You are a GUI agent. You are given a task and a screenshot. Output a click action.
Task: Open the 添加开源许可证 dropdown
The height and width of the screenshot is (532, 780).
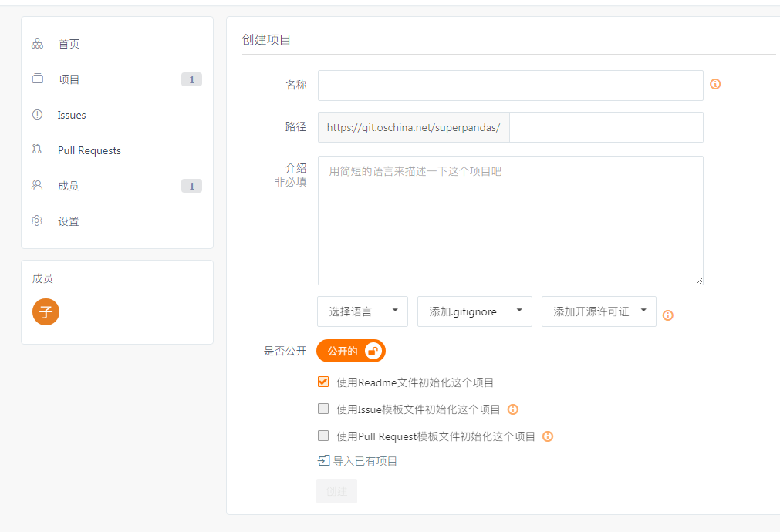coord(599,311)
